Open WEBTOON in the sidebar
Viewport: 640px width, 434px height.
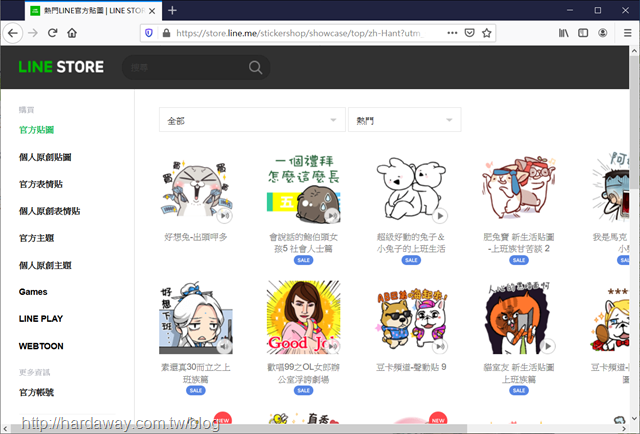pyautogui.click(x=41, y=346)
